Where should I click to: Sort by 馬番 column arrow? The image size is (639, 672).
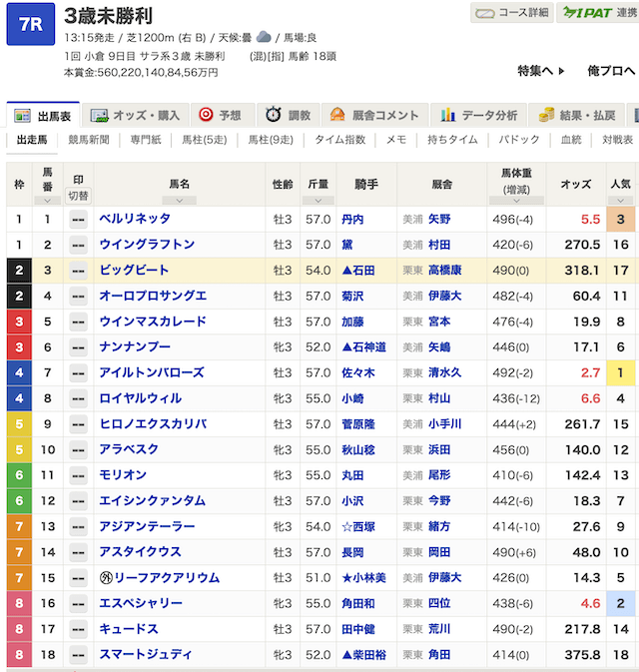tap(47, 200)
